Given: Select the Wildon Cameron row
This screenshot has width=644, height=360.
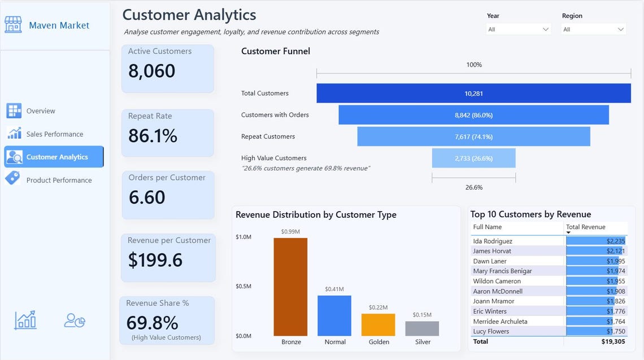Looking at the screenshot, I should click(549, 281).
